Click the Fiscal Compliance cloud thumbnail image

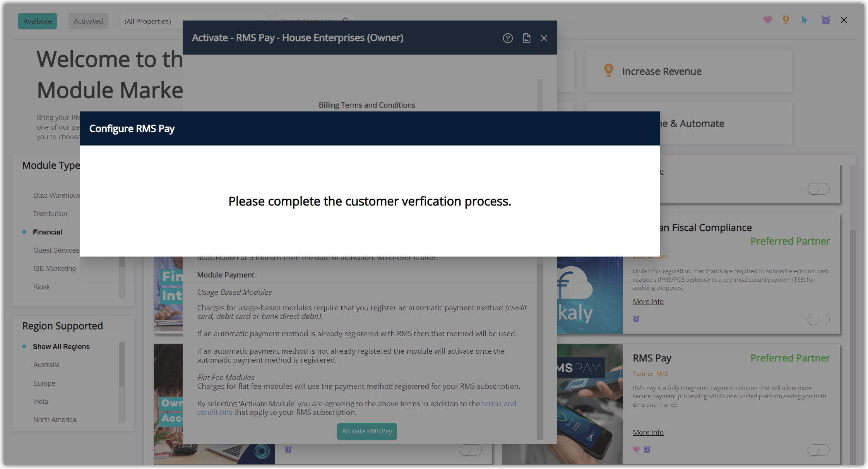click(x=590, y=295)
